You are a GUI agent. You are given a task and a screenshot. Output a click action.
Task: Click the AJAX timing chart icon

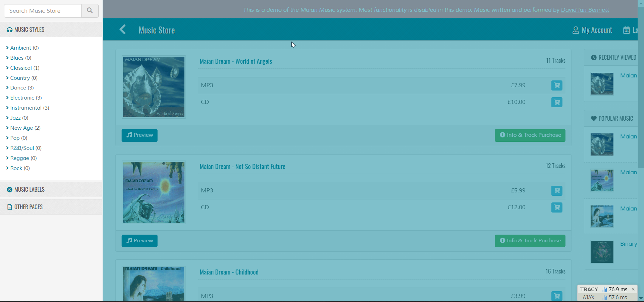pos(605,297)
